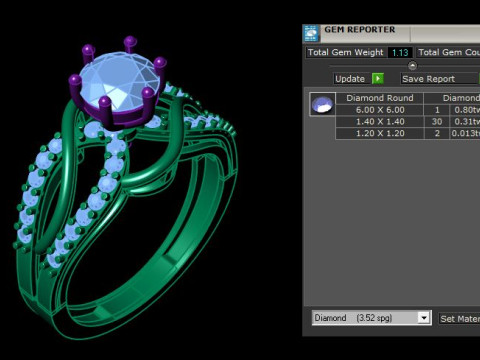Image resolution: width=480 pixels, height=360 pixels.
Task: Click the Total Gem Weight value field
Action: pyautogui.click(x=400, y=53)
